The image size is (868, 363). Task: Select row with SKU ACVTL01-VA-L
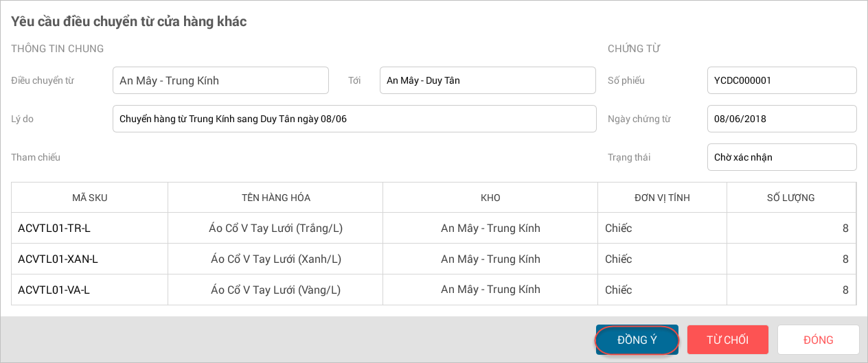(x=54, y=290)
